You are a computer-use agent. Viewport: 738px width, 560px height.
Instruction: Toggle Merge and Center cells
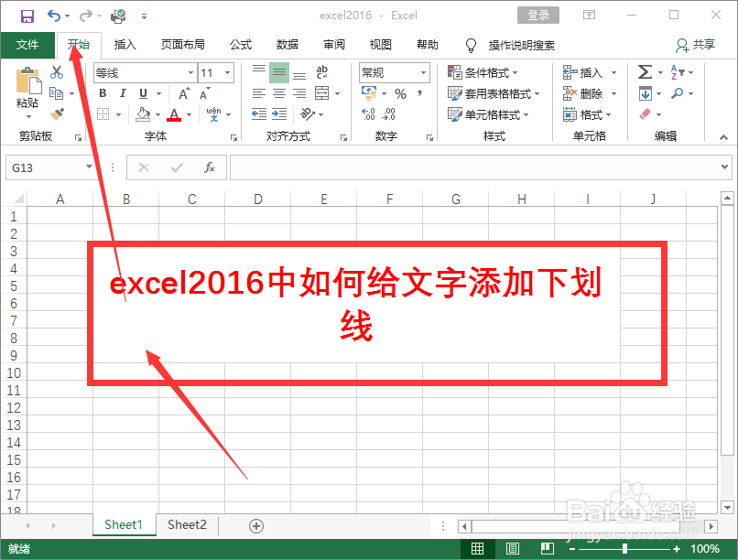[322, 93]
